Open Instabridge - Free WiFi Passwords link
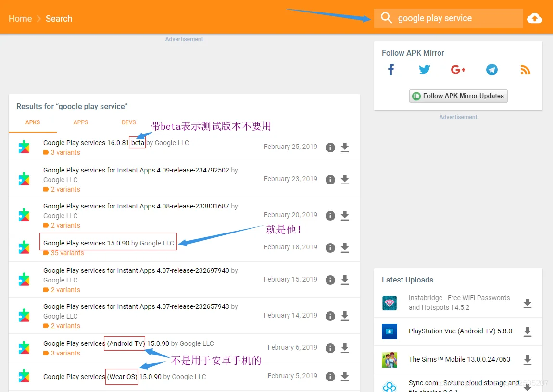The width and height of the screenshot is (553, 392). pyautogui.click(x=459, y=303)
